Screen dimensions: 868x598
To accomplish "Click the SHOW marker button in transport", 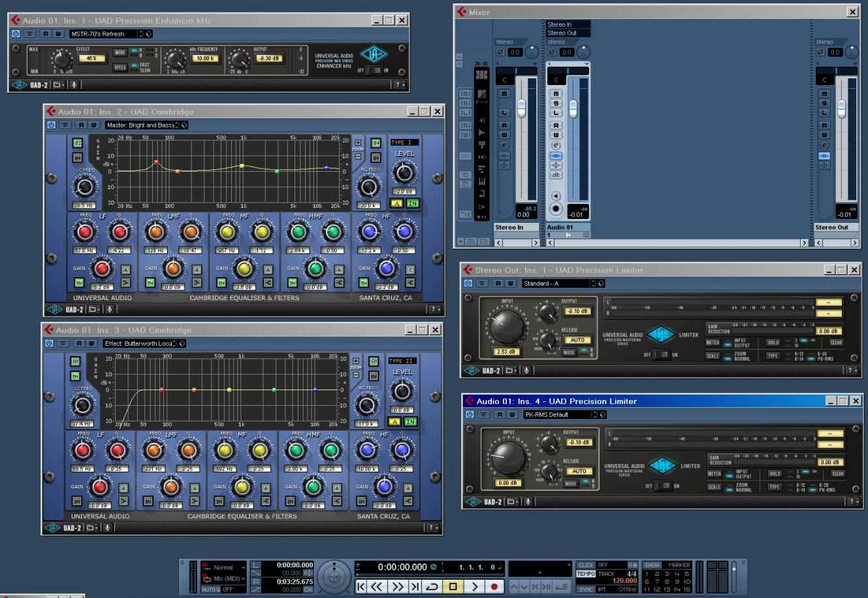I will click(x=652, y=565).
